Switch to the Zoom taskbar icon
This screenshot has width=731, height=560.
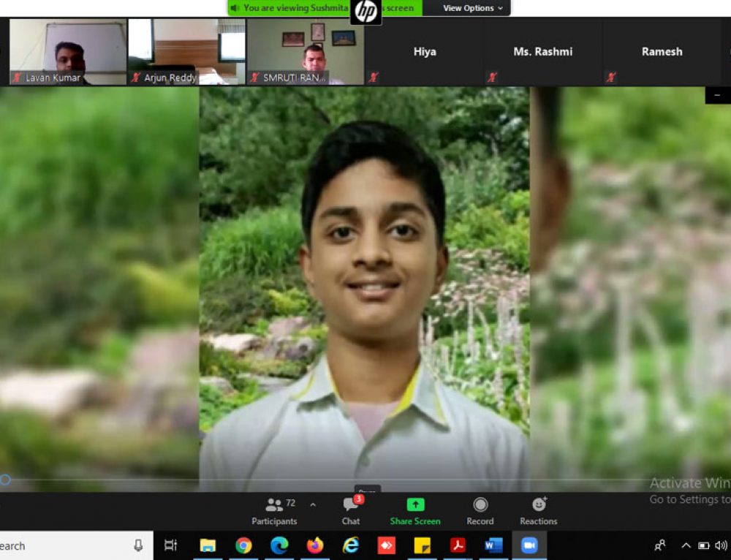pyautogui.click(x=529, y=545)
